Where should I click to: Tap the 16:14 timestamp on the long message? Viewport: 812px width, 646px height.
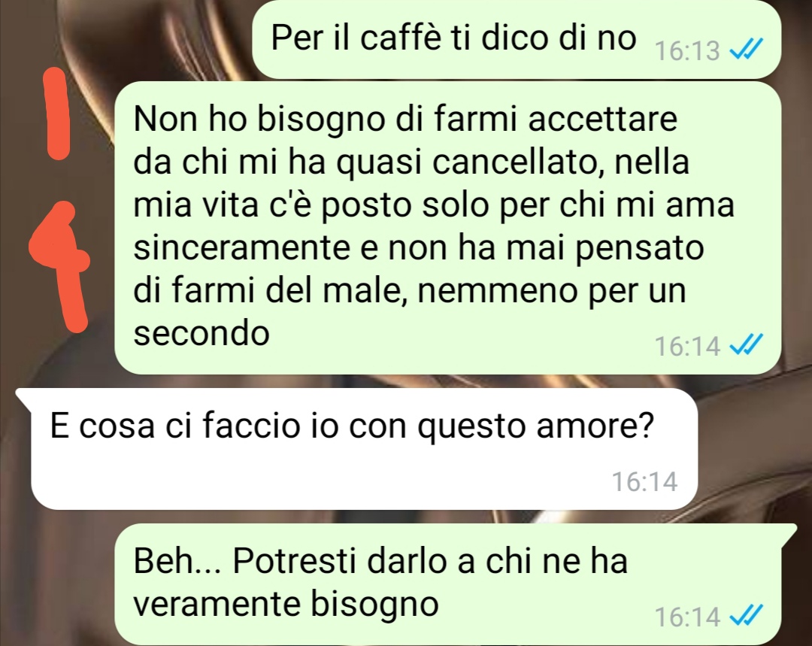click(x=688, y=345)
